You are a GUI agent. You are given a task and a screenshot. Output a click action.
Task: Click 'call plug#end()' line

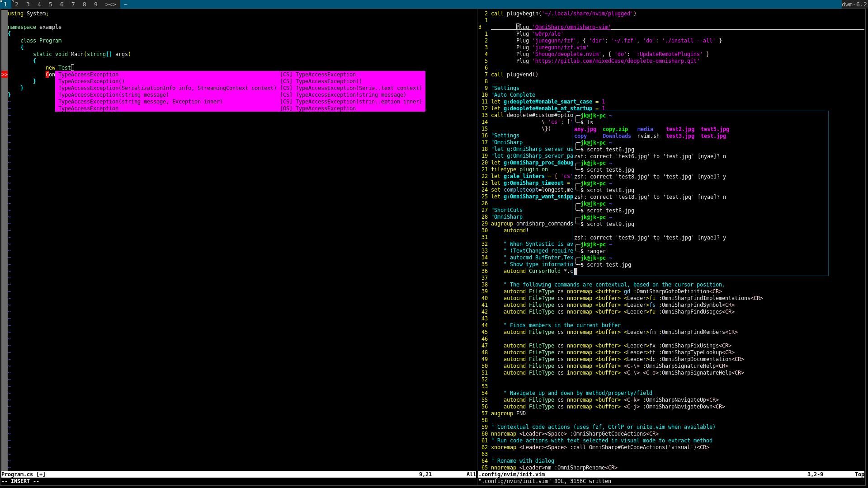(x=514, y=75)
